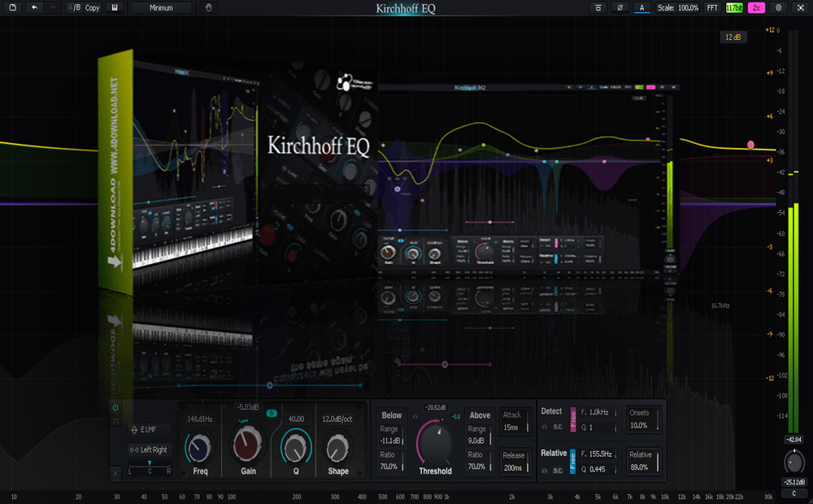Image resolution: width=813 pixels, height=504 pixels.
Task: Open the 12 dB display range dropdown
Action: pos(733,37)
